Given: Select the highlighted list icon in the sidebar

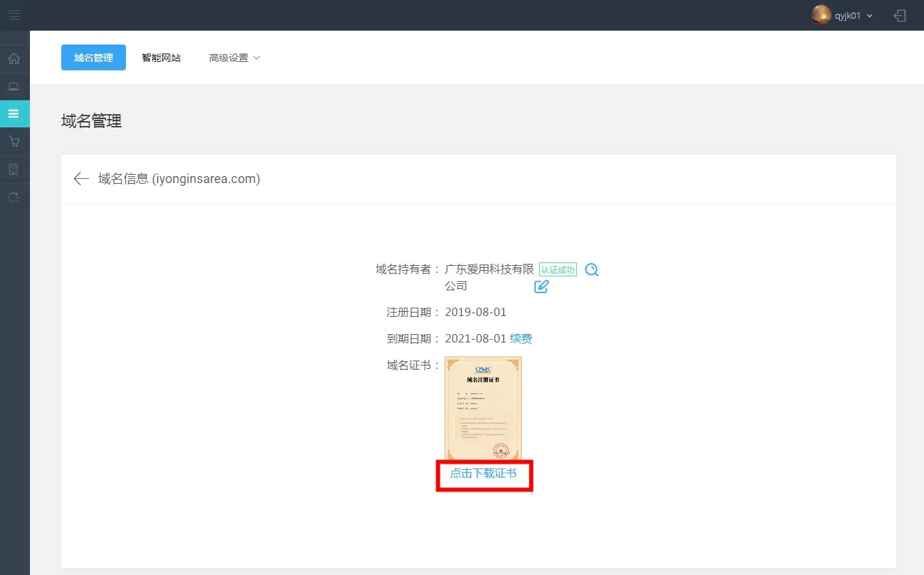Looking at the screenshot, I should (x=14, y=113).
